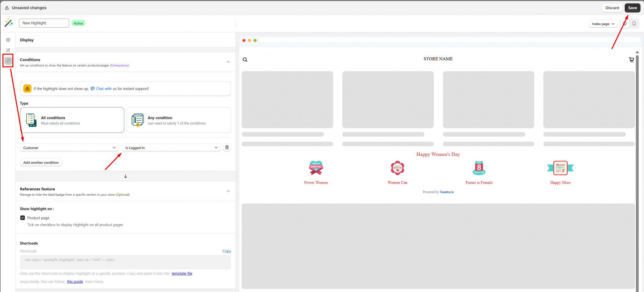
Task: Open the settings gear in left sidebar
Action: tap(8, 40)
